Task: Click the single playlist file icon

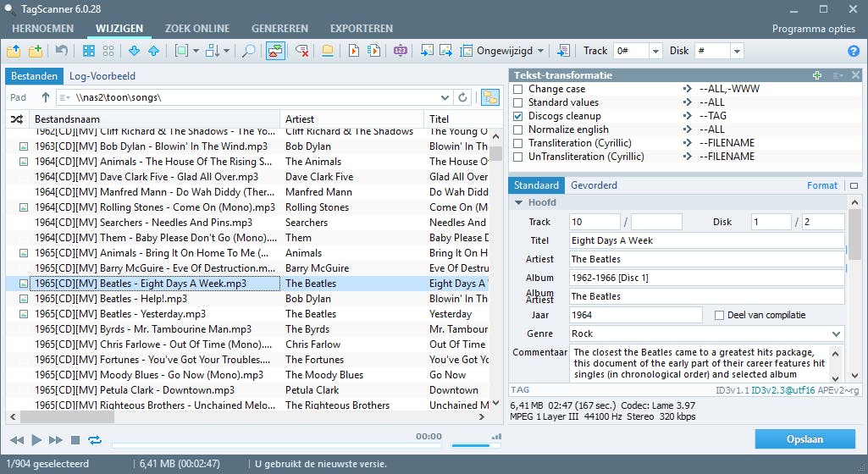Action: click(x=353, y=51)
